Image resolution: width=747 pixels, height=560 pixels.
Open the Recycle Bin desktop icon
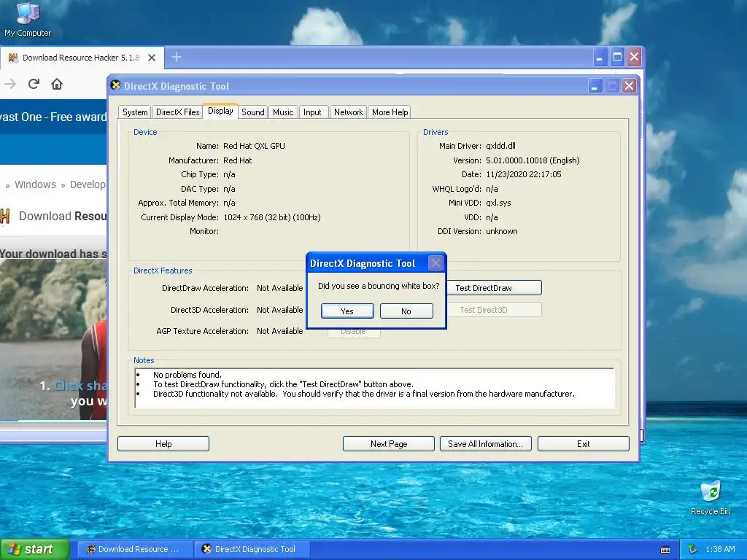711,497
